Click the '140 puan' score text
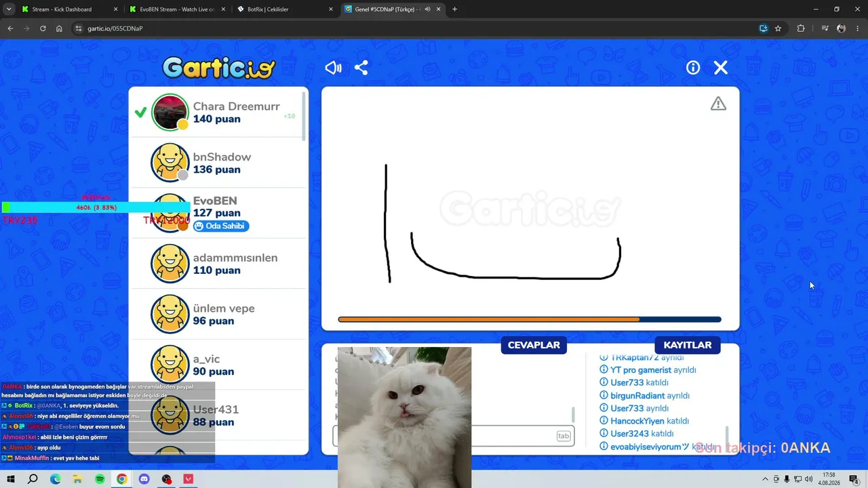The width and height of the screenshot is (868, 488). pyautogui.click(x=216, y=119)
